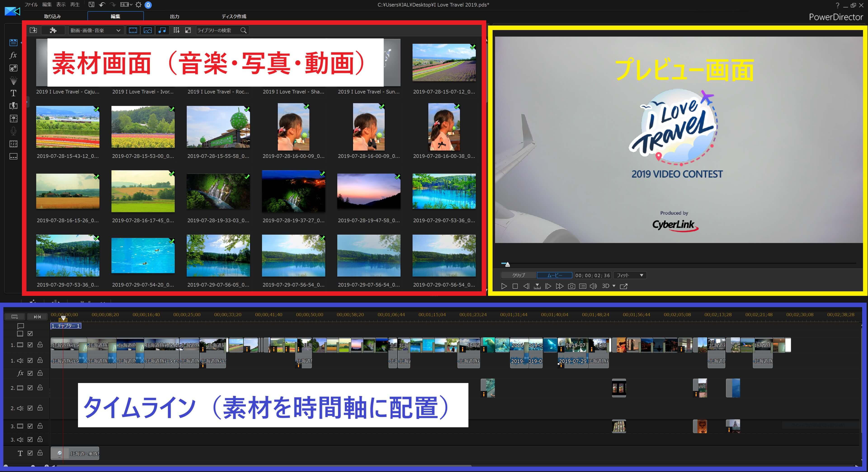Open the Chapter Room icon
Screen dimensions: 868x472
click(14, 144)
